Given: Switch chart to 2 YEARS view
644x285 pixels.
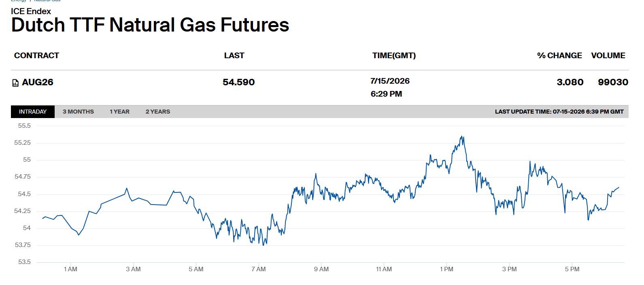Looking at the screenshot, I should coord(158,112).
